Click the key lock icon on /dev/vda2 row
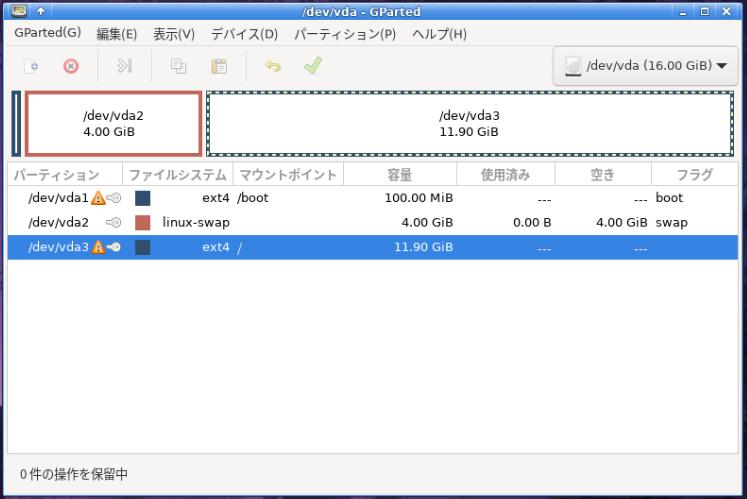The height and width of the screenshot is (499, 747). (x=114, y=222)
